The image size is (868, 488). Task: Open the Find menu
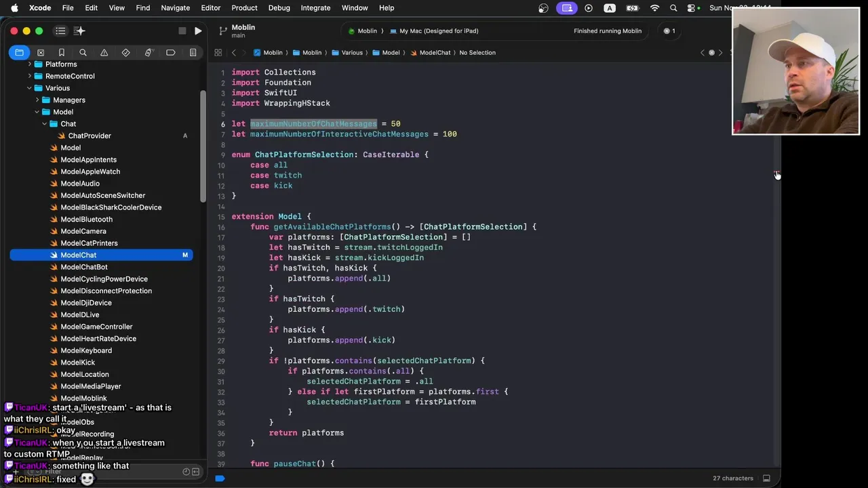pos(142,8)
